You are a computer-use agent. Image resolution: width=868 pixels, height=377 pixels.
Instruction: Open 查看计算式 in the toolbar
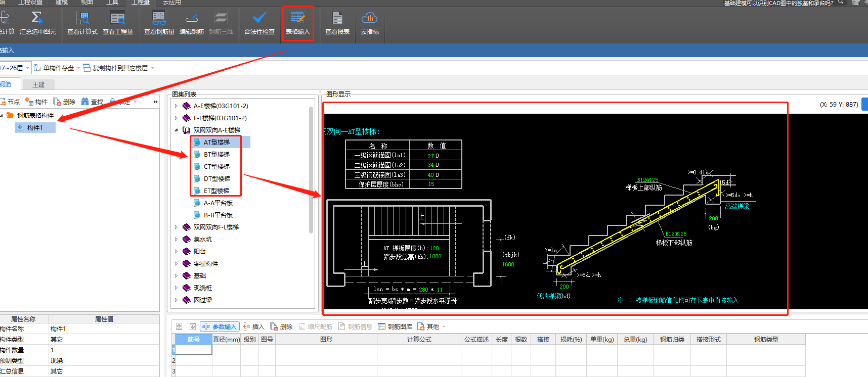pyautogui.click(x=82, y=23)
